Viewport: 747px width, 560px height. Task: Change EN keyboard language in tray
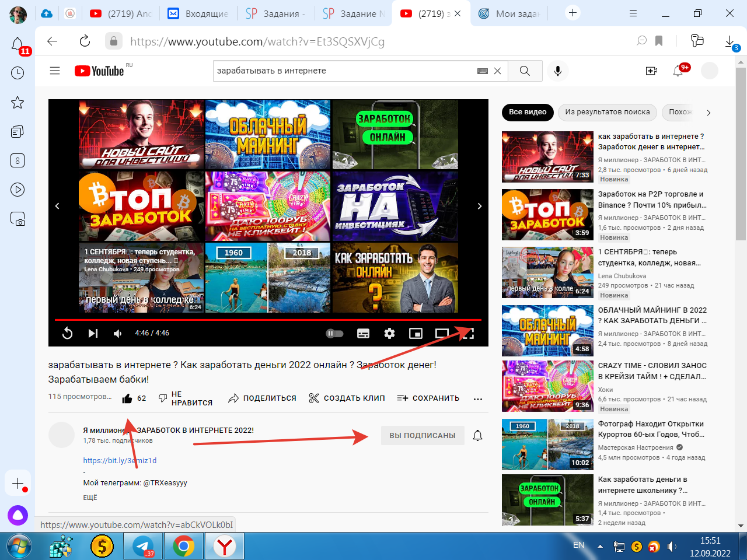tap(579, 545)
